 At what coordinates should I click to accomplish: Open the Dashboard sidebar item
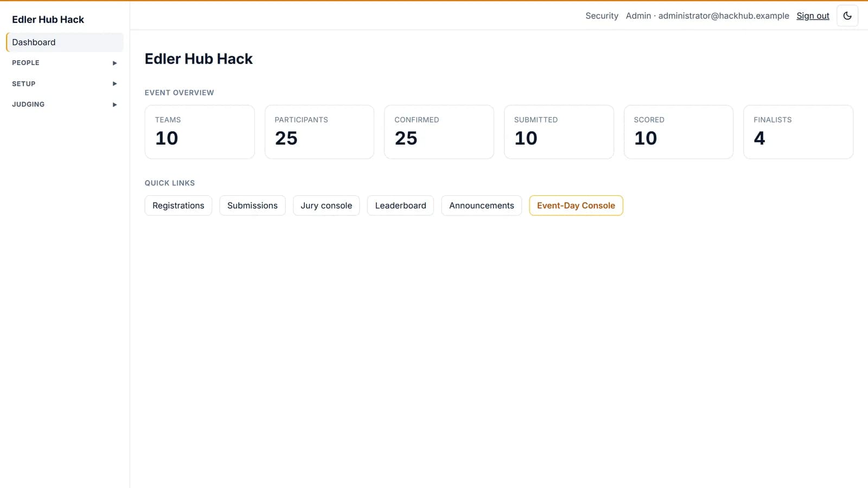[65, 42]
